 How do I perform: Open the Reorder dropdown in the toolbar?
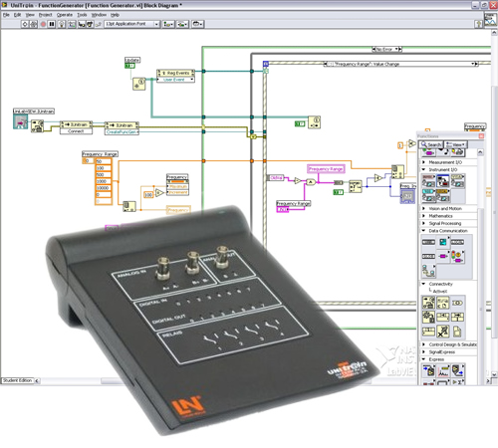pos(197,24)
